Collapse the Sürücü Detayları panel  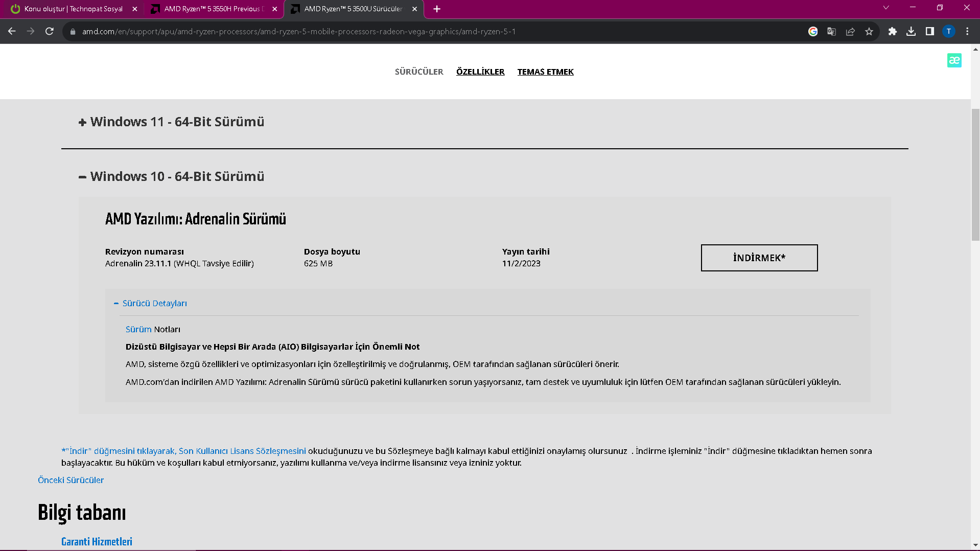pyautogui.click(x=151, y=304)
